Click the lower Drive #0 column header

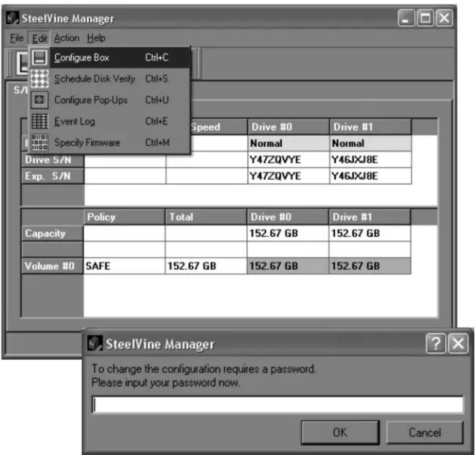coord(288,217)
